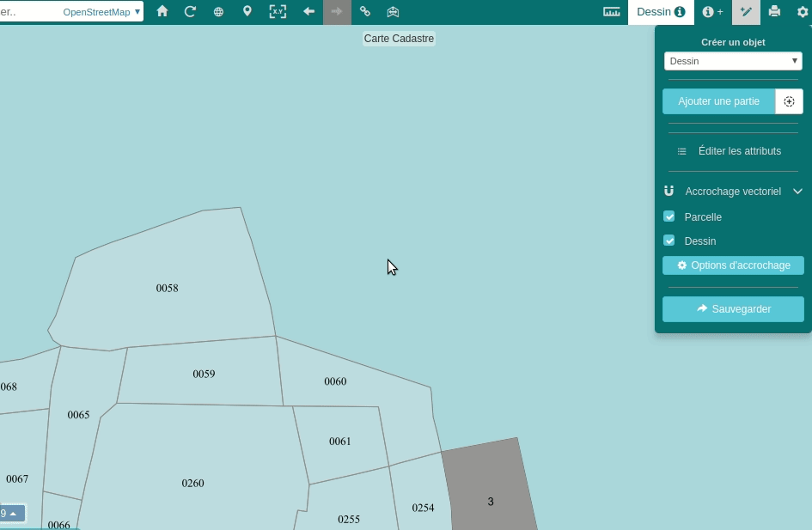Select parcel 0254 on the map
The image size is (812, 530).
click(423, 508)
